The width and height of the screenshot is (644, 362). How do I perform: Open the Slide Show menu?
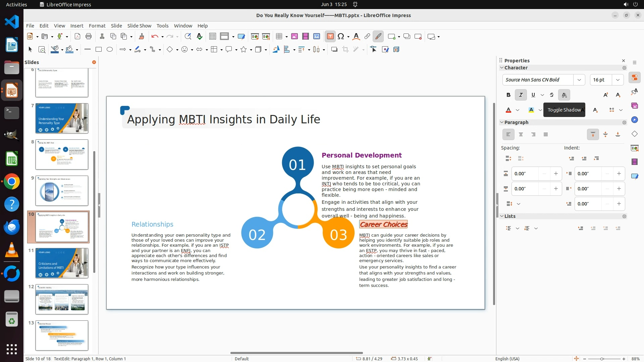139,26
